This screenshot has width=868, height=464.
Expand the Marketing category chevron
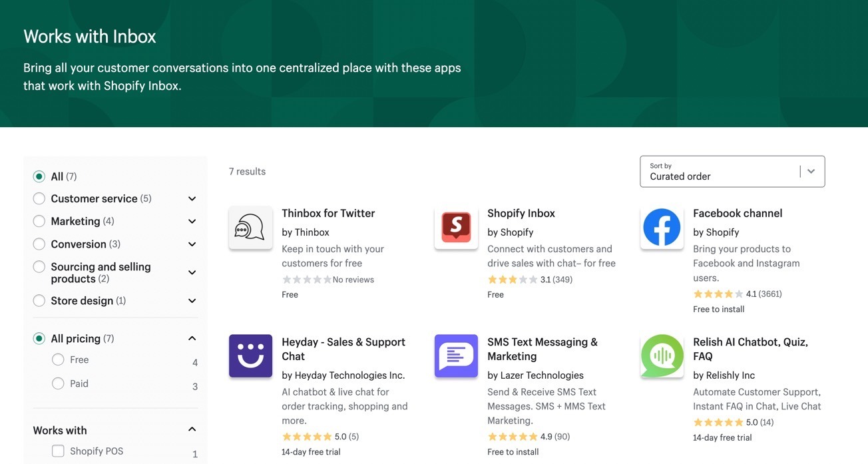pyautogui.click(x=192, y=221)
